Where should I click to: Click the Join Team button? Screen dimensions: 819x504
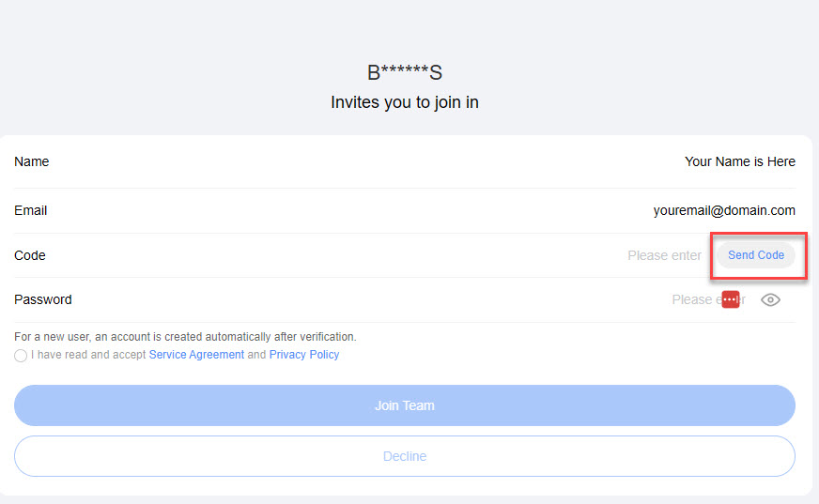[405, 405]
